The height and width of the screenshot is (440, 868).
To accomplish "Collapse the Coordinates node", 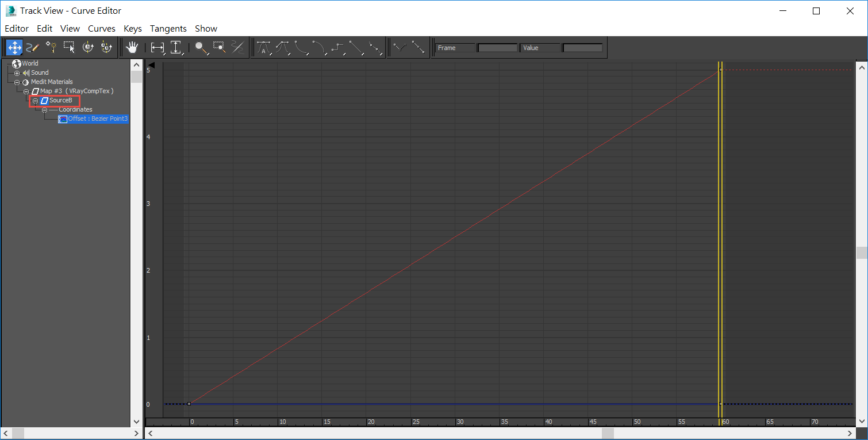I will click(44, 110).
